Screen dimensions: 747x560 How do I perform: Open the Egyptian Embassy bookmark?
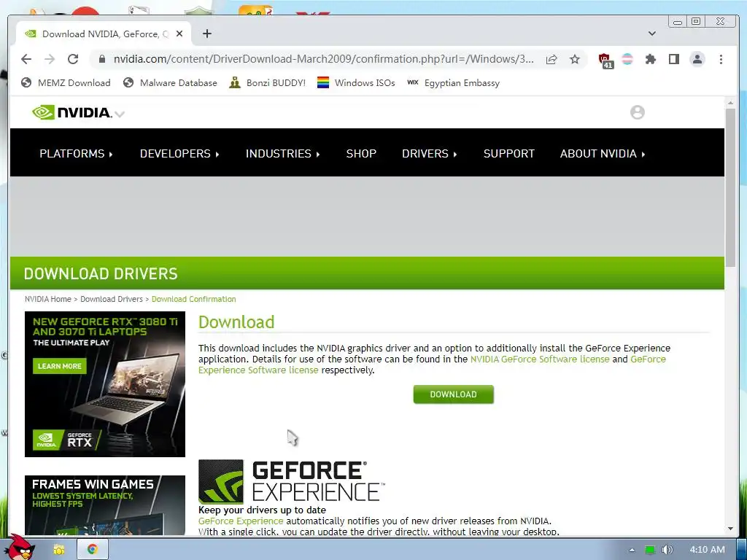coord(454,83)
